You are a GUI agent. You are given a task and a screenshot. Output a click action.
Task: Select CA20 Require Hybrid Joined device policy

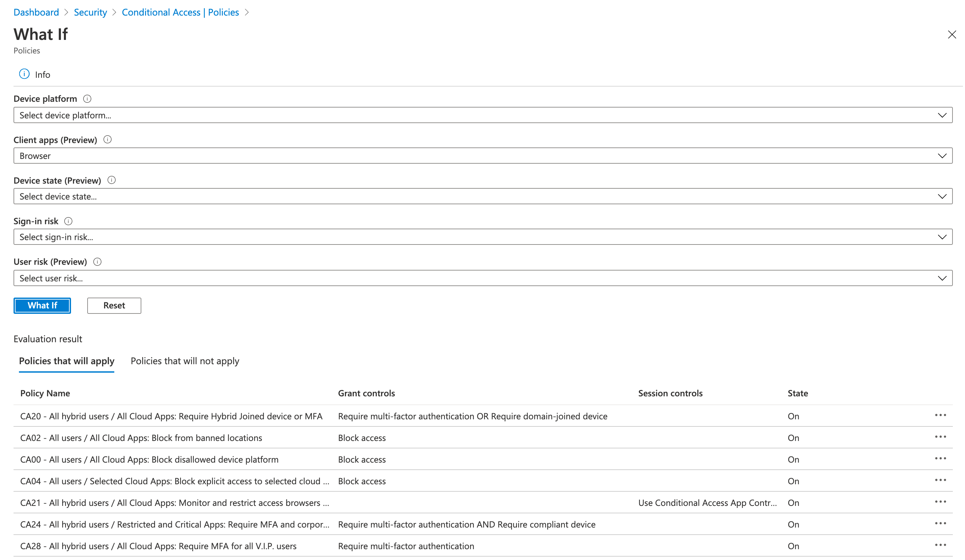[x=171, y=416]
